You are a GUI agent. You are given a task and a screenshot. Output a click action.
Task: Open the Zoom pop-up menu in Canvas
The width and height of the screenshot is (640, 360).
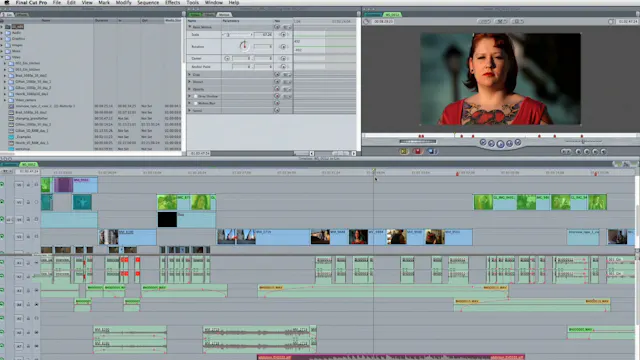[x=484, y=21]
